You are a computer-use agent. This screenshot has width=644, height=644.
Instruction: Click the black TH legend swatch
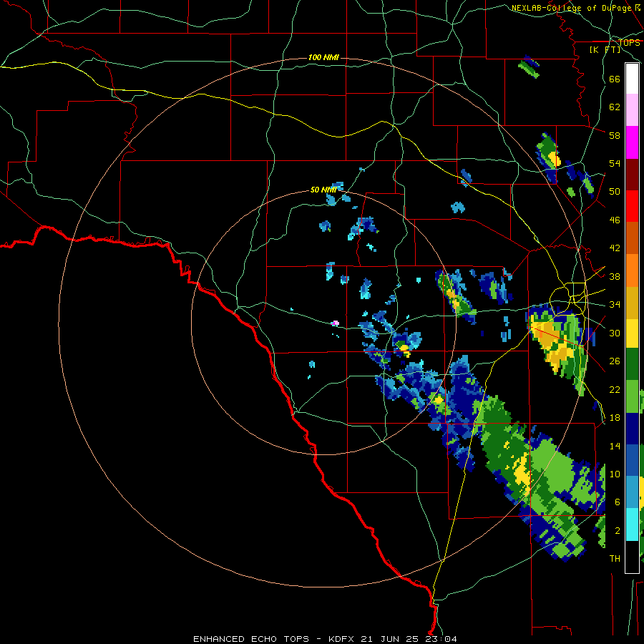(x=632, y=557)
